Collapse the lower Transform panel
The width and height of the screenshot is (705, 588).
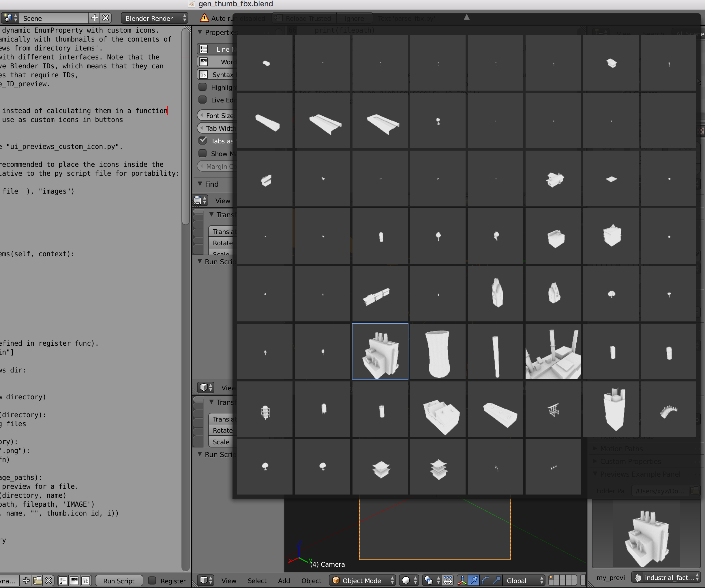(x=211, y=402)
